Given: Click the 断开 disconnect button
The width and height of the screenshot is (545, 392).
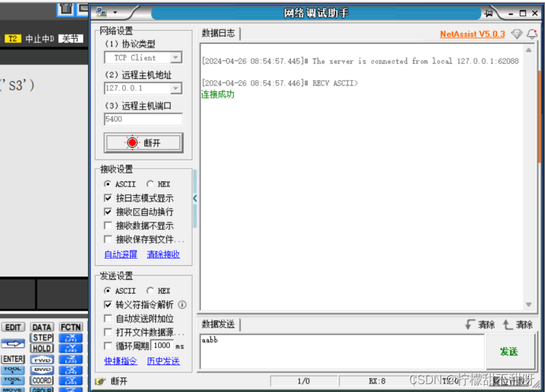Looking at the screenshot, I should click(x=143, y=142).
